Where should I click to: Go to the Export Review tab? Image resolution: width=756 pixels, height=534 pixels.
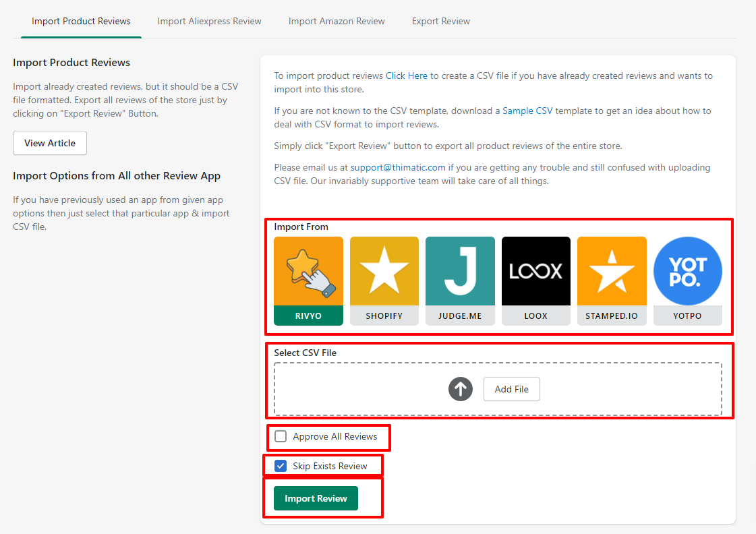click(440, 21)
